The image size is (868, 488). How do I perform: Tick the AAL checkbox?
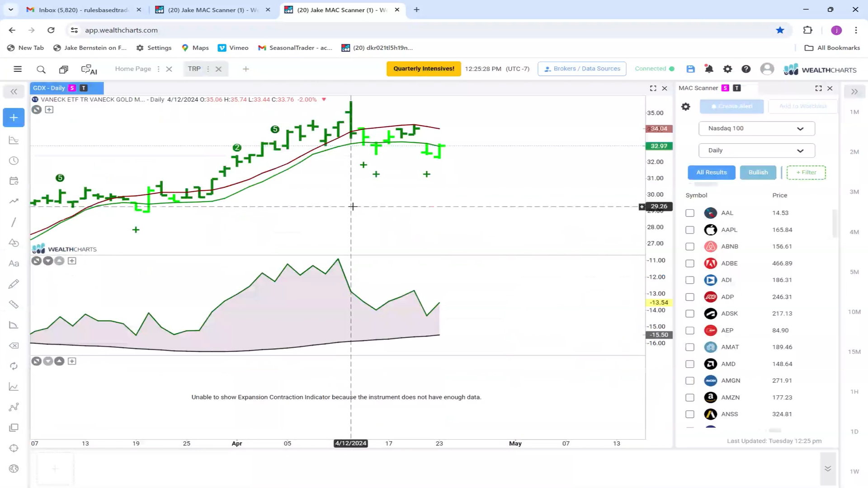coord(689,213)
